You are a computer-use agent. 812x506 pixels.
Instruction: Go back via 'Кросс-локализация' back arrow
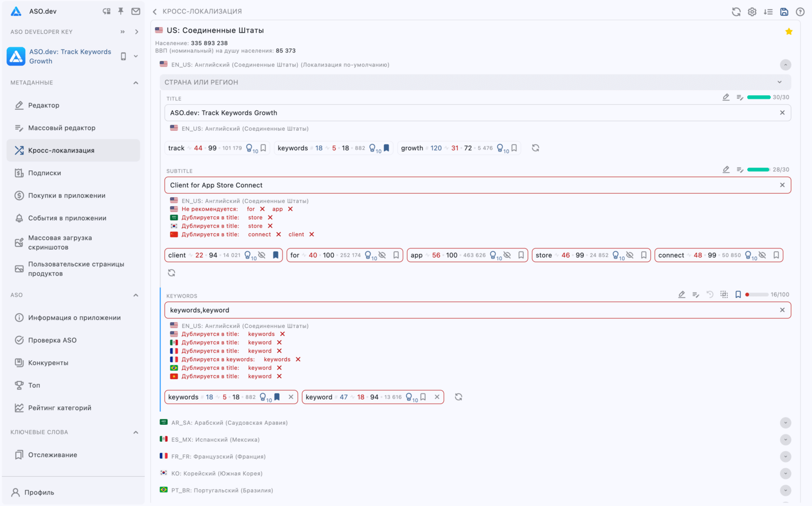click(x=155, y=12)
